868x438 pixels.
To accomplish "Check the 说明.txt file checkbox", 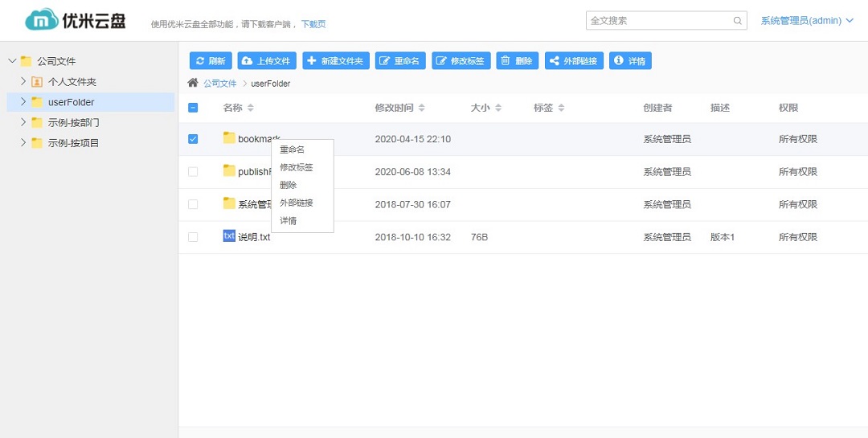I will tap(193, 237).
